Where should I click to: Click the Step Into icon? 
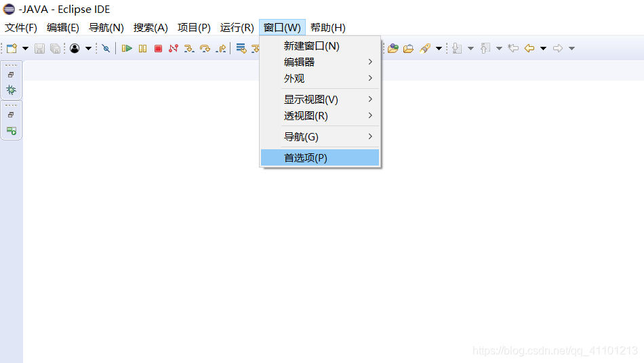(189, 48)
